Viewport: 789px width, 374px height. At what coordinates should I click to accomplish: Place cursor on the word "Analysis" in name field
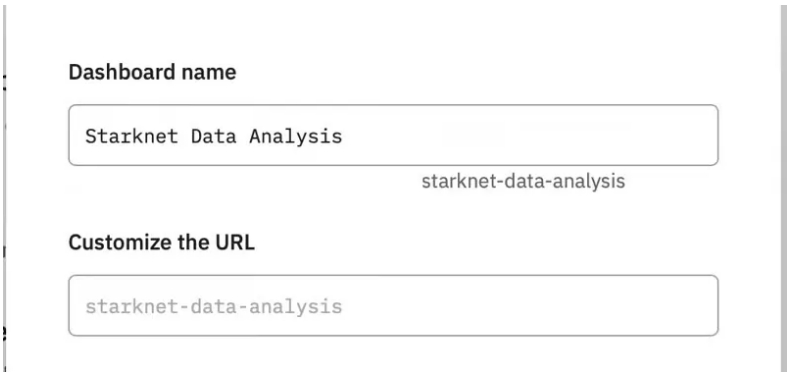296,137
